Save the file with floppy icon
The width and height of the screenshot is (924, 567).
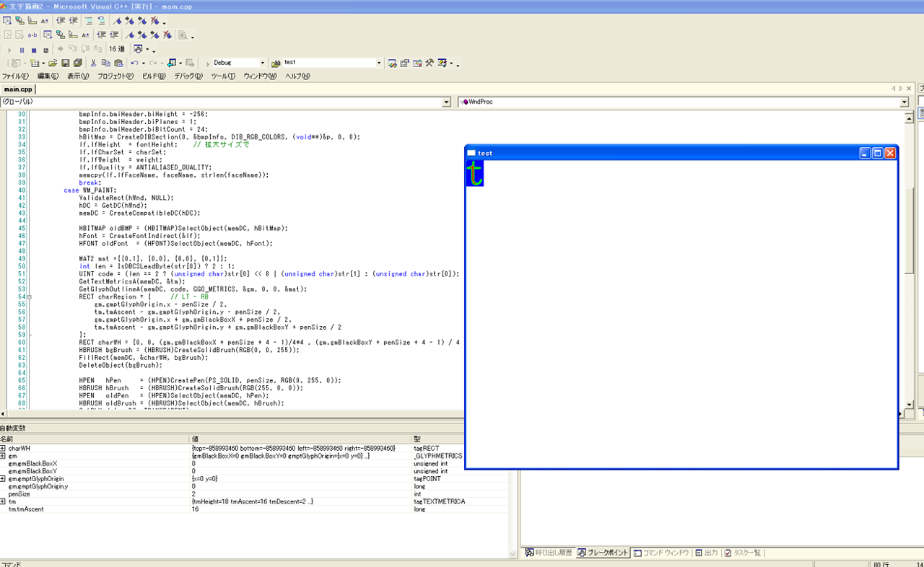[66, 63]
